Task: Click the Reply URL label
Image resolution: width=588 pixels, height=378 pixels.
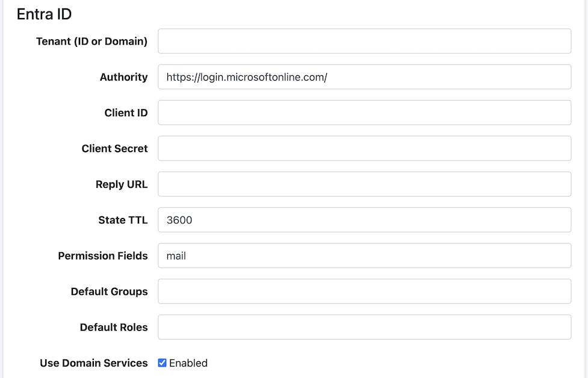Action: [x=122, y=185]
